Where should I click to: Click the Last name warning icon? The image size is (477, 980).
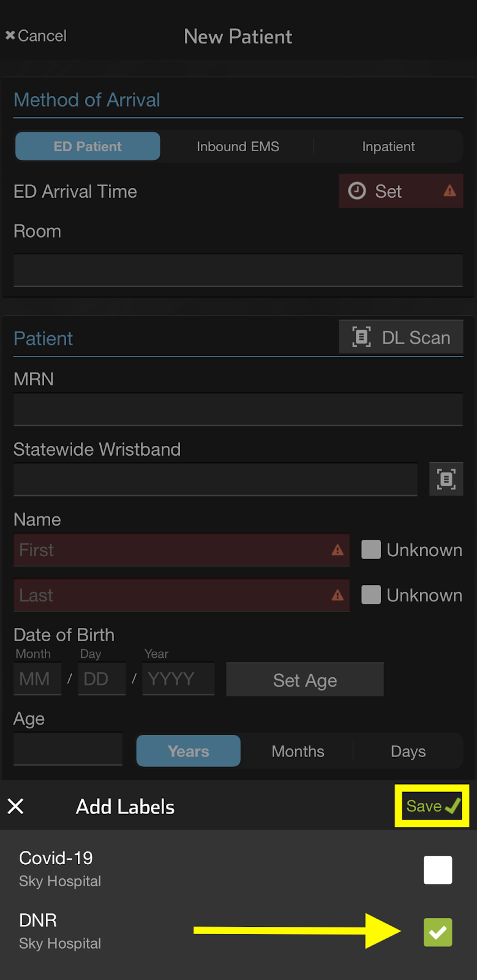coord(337,595)
